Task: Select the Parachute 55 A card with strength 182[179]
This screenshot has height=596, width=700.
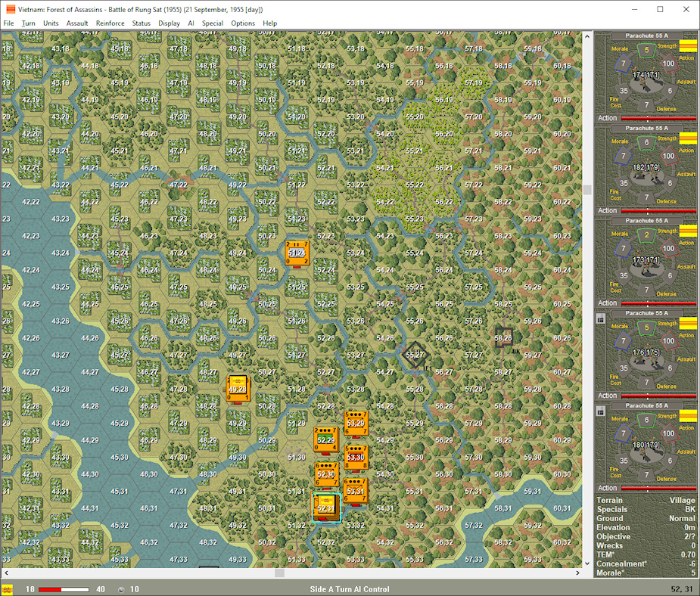Action: click(646, 169)
